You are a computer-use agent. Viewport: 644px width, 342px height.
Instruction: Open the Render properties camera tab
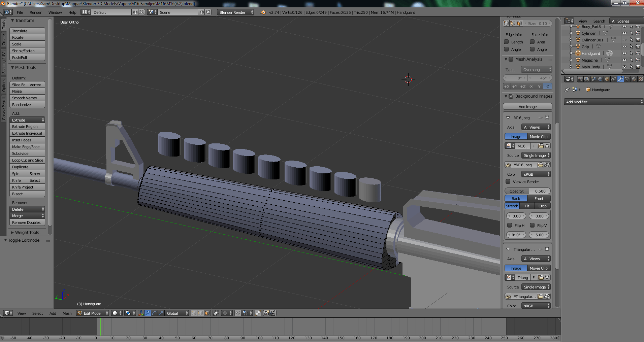click(580, 79)
